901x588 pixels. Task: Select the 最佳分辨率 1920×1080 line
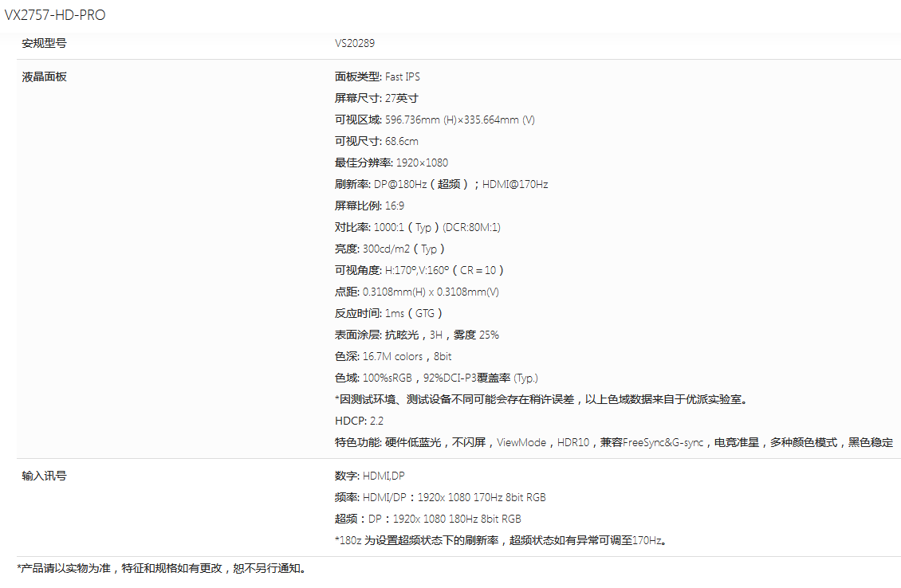tap(391, 163)
